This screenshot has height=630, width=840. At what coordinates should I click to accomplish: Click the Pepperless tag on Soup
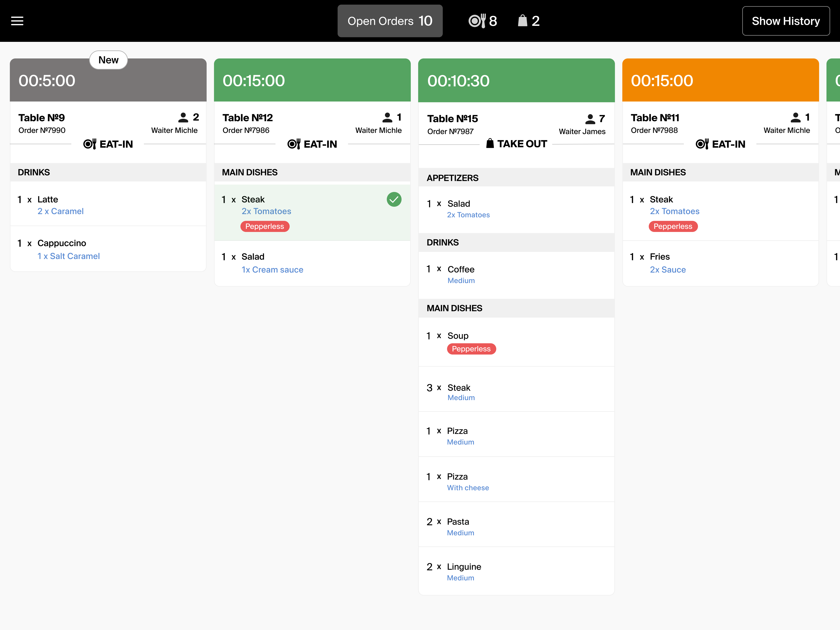tap(471, 349)
